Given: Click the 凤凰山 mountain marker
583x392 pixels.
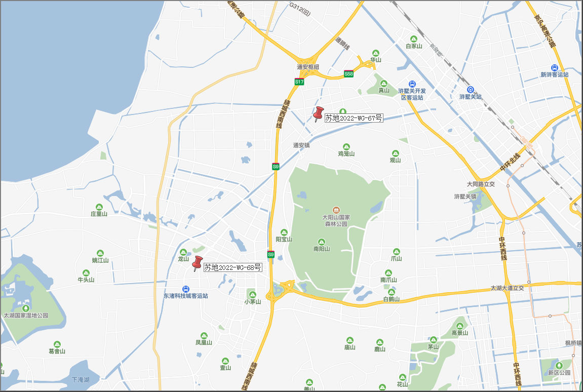Looking at the screenshot, I should [x=204, y=335].
